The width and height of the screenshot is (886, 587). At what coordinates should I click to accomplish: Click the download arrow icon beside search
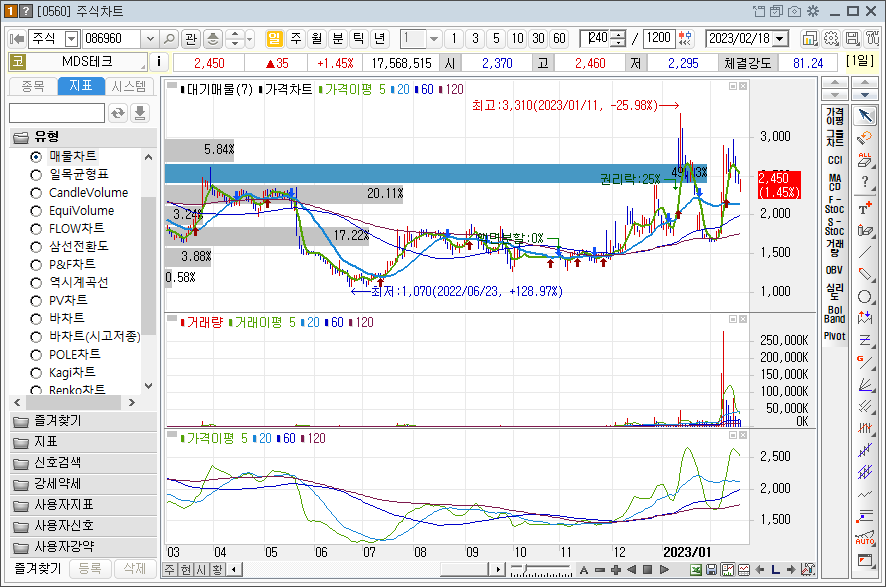click(x=140, y=113)
